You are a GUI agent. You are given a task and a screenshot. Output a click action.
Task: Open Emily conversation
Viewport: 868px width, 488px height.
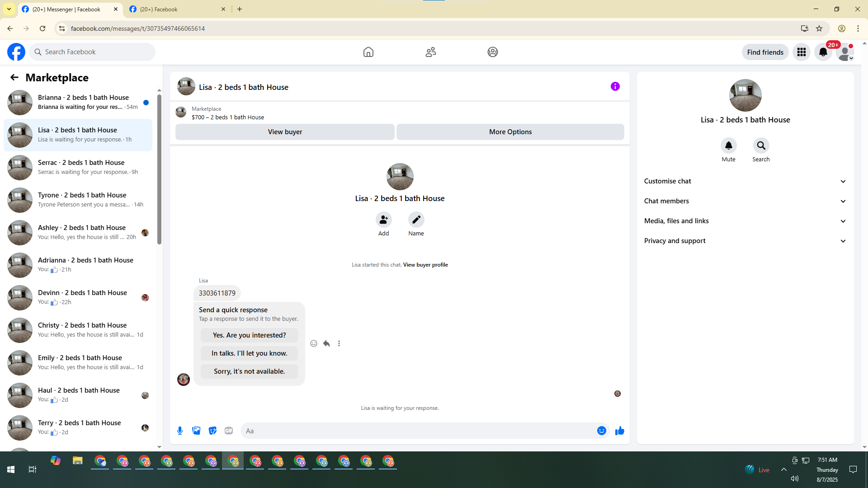pyautogui.click(x=78, y=363)
